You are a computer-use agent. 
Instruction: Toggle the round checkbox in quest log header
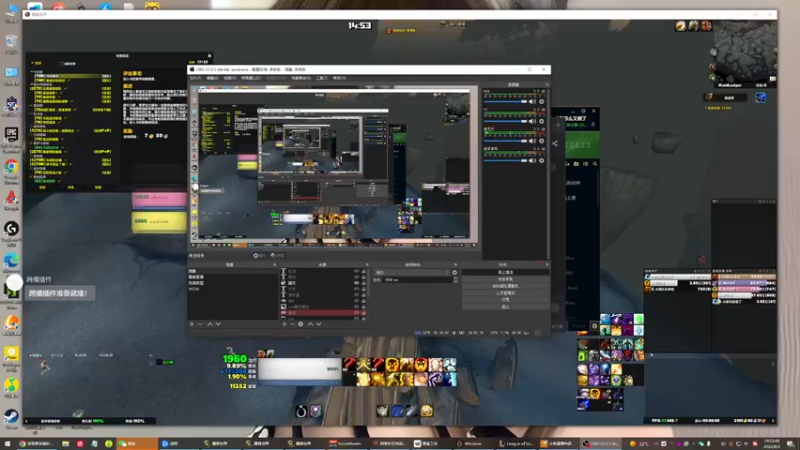pyautogui.click(x=61, y=63)
